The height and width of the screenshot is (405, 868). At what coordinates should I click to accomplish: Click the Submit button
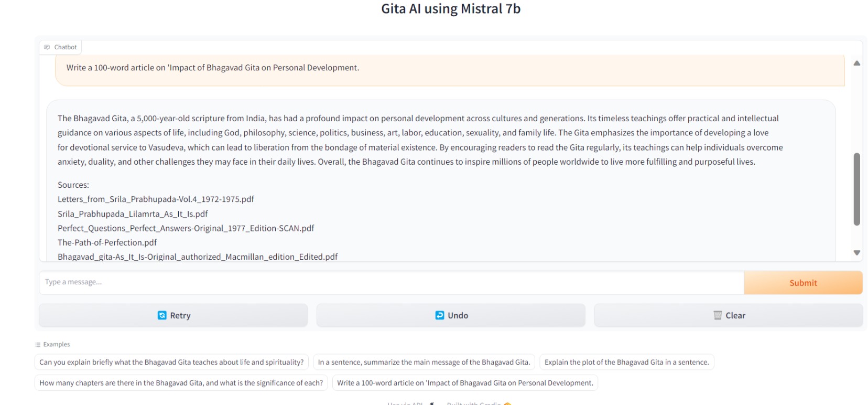tap(803, 283)
